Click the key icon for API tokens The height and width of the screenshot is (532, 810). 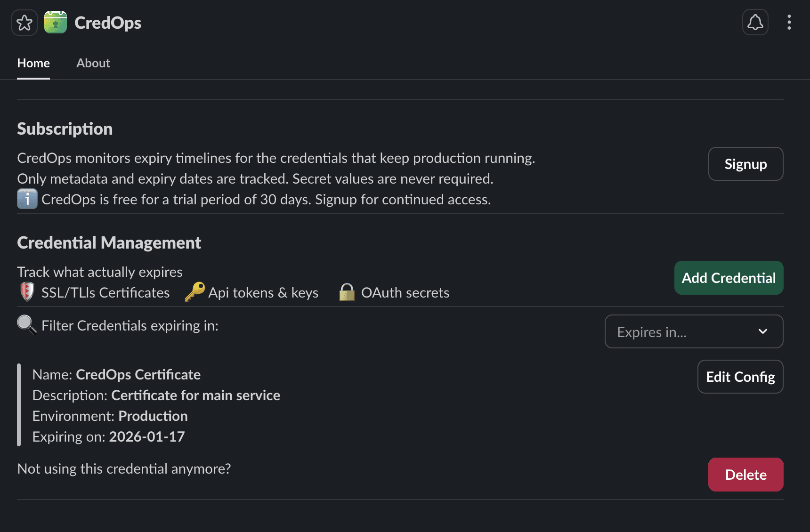click(x=195, y=292)
